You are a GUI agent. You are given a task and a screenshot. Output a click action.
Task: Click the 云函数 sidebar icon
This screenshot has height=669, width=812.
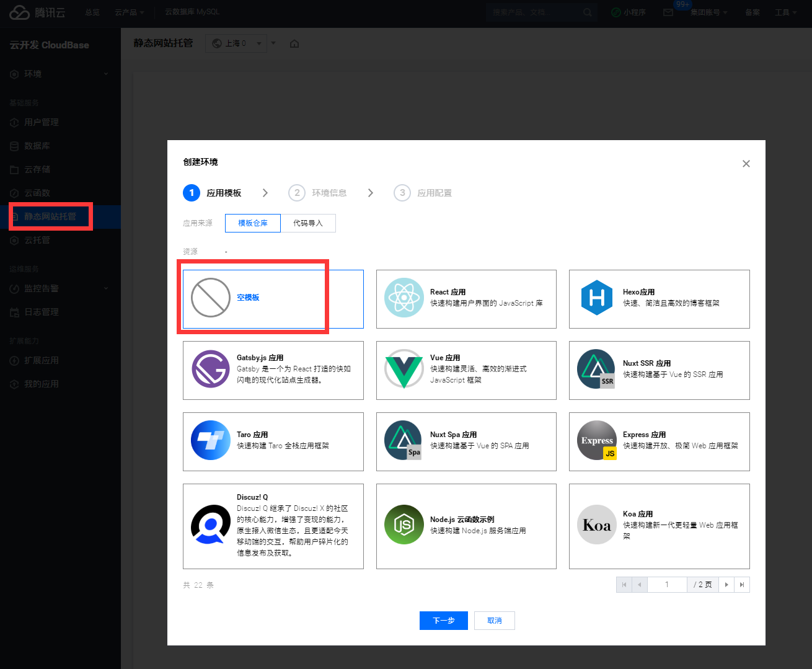(14, 193)
